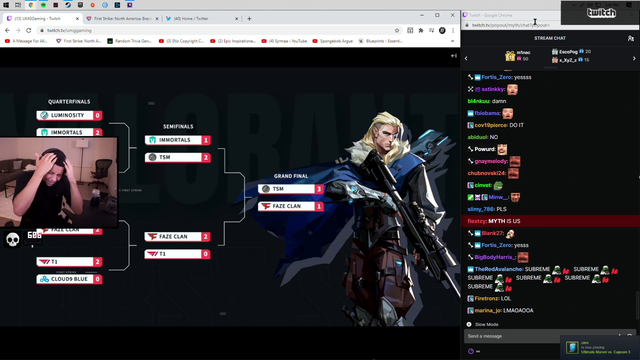Open the '(2) Epic Inspirationa...' bookmark

coord(233,41)
